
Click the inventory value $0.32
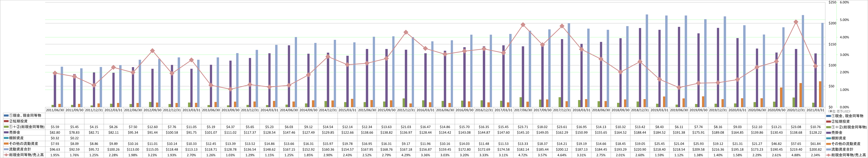(55, 138)
